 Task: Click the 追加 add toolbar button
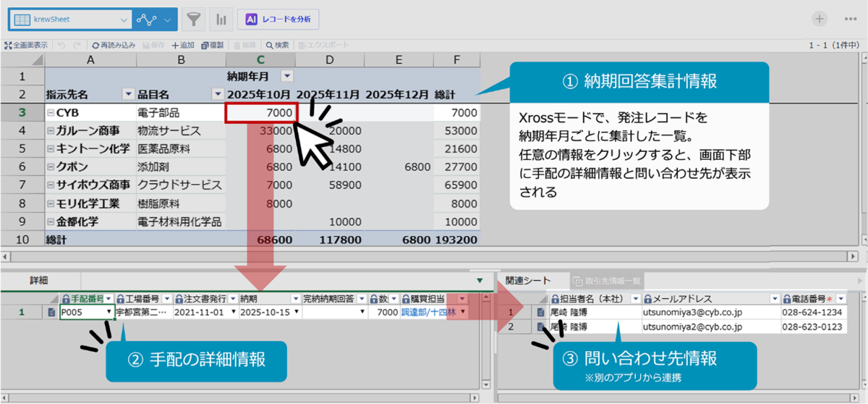[x=182, y=45]
